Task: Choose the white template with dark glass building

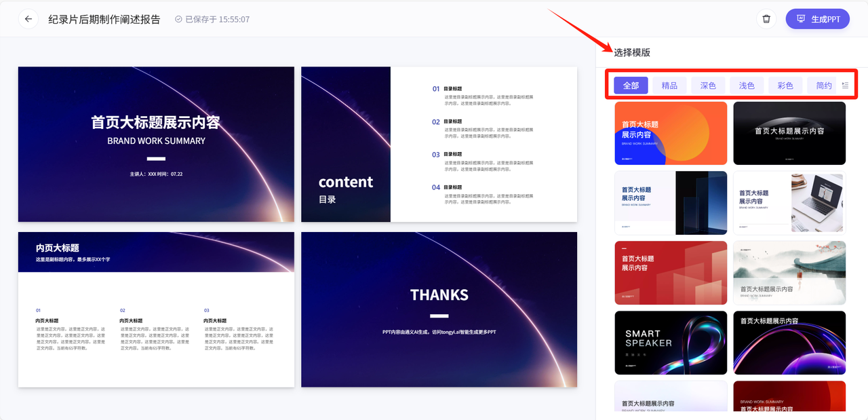Action: pos(671,203)
